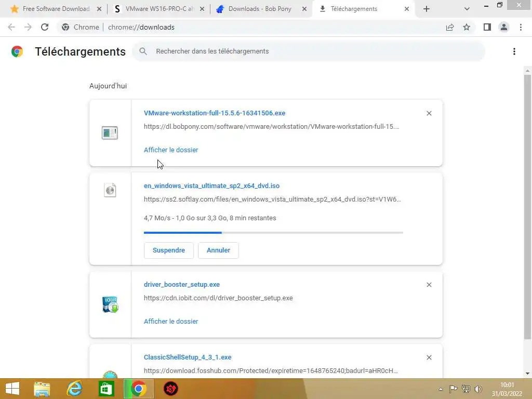The width and height of the screenshot is (532, 399).
Task: Click the fosshub.com ClassicShell source URL
Action: (271, 370)
